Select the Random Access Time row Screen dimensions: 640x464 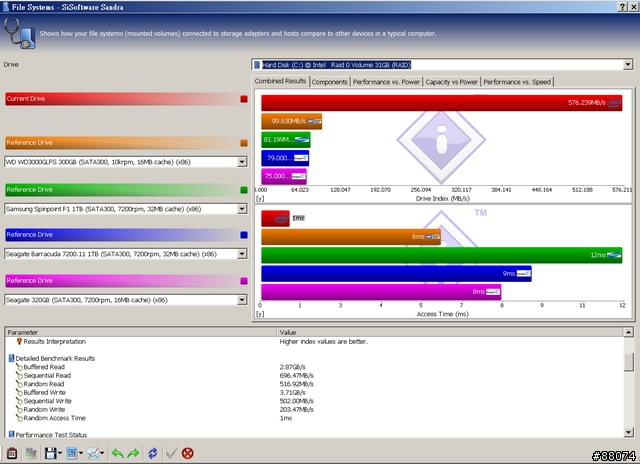(x=314, y=418)
